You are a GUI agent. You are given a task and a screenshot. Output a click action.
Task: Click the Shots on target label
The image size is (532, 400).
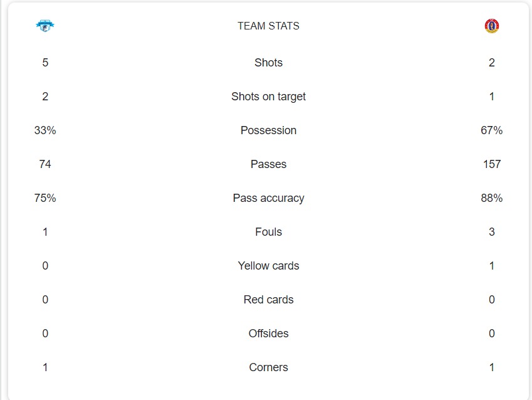[x=268, y=97]
